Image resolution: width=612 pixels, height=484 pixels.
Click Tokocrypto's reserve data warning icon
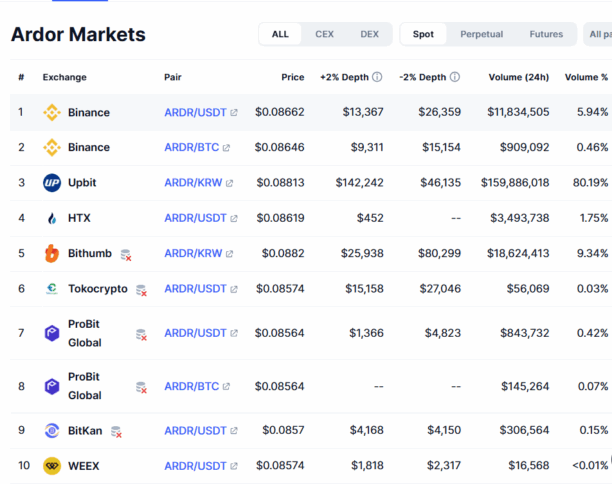coord(141,290)
